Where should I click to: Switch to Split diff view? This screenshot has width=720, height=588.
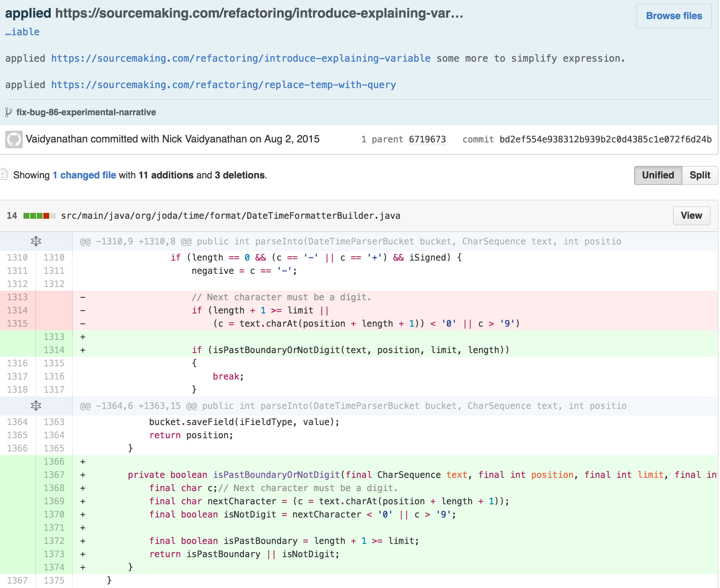tap(700, 175)
